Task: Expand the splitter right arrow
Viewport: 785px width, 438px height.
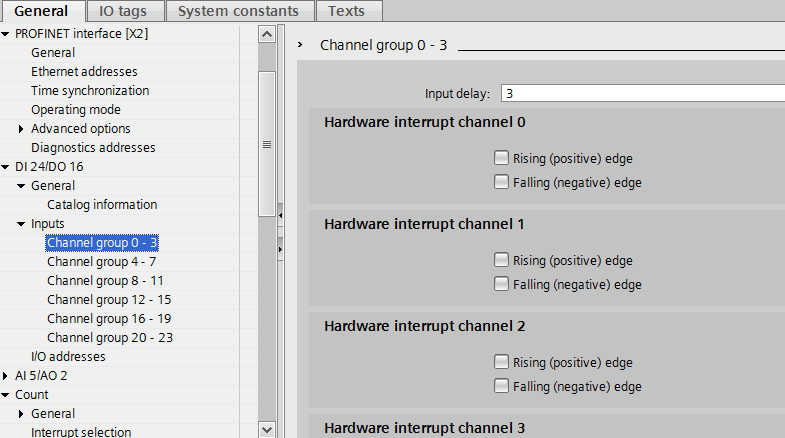Action: pos(281,247)
